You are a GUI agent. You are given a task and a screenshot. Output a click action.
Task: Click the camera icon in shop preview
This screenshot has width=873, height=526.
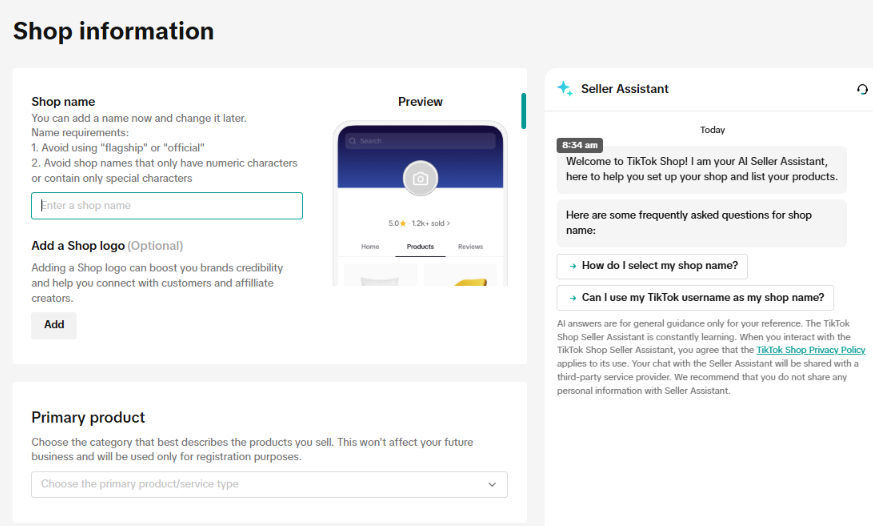coord(420,179)
